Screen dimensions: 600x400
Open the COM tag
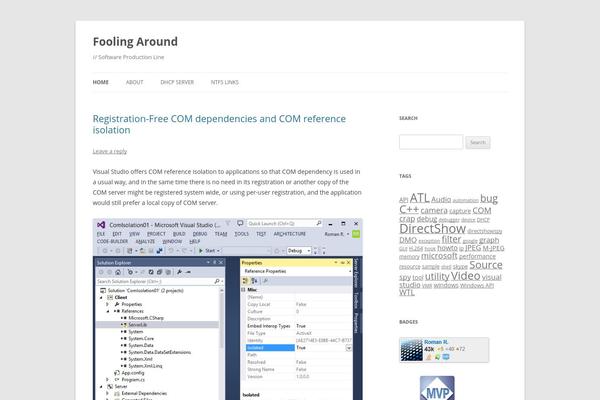pos(482,211)
